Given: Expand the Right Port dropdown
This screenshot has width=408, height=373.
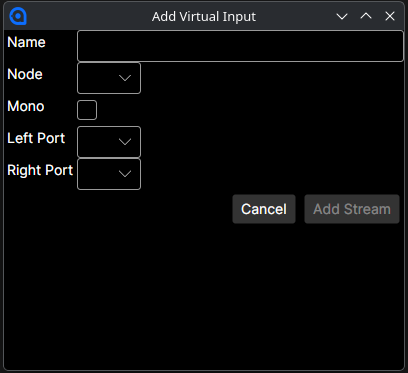Looking at the screenshot, I should [109, 174].
